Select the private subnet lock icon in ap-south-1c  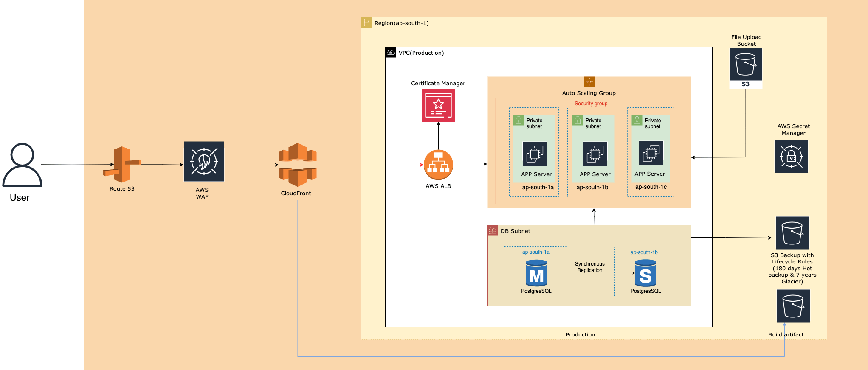coord(637,120)
